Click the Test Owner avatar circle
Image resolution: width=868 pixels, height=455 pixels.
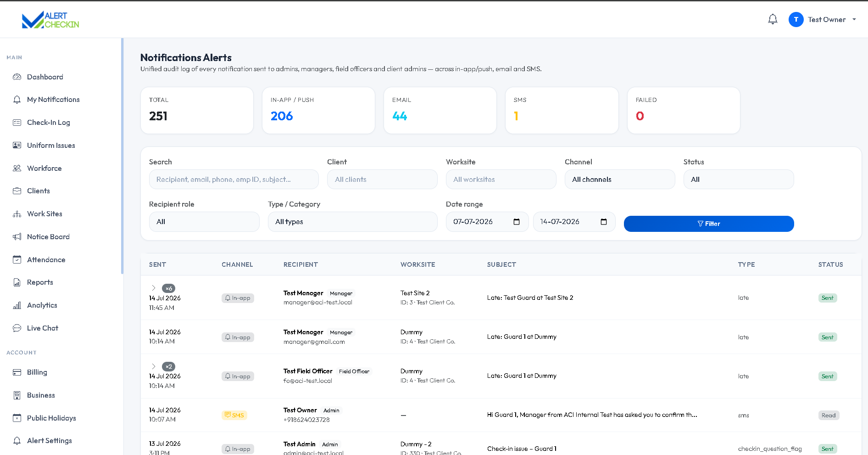click(x=796, y=19)
